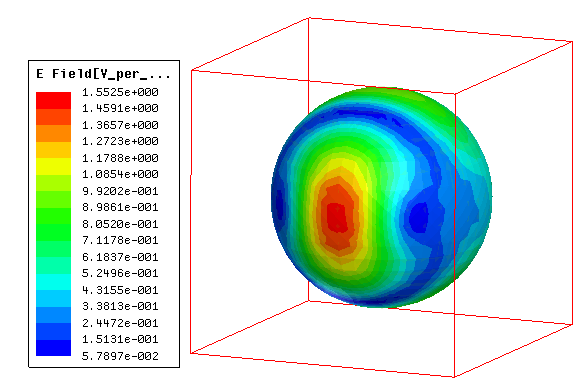Pick the red swatch at legend top

click(x=53, y=100)
